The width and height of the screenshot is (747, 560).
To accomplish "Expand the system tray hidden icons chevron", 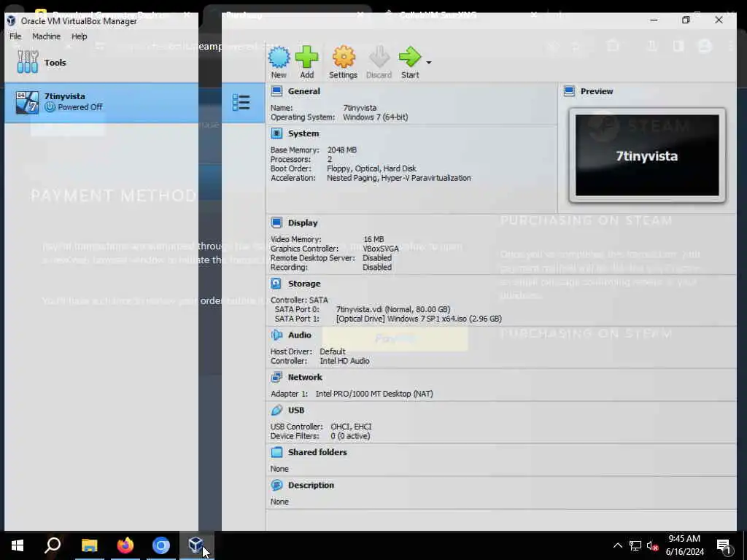I will point(617,545).
